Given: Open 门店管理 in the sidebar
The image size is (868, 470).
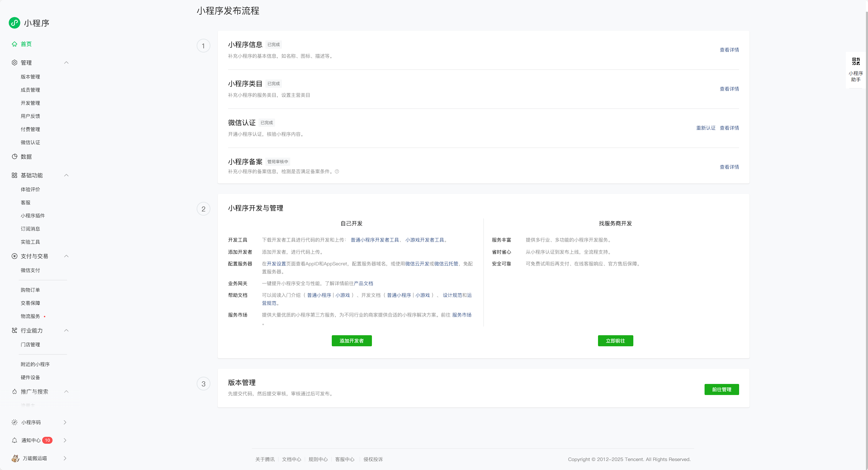Looking at the screenshot, I should (30, 345).
